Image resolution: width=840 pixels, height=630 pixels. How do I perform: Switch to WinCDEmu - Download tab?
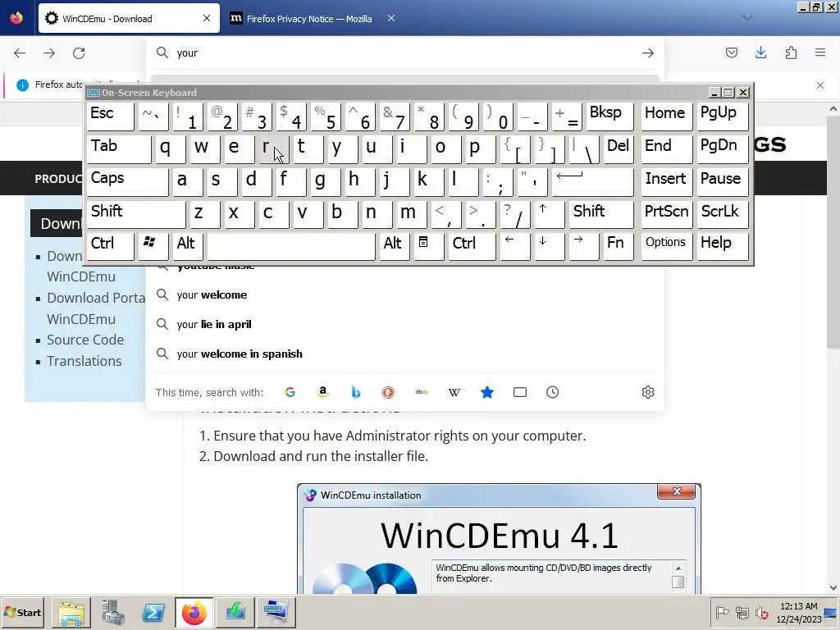129,19
